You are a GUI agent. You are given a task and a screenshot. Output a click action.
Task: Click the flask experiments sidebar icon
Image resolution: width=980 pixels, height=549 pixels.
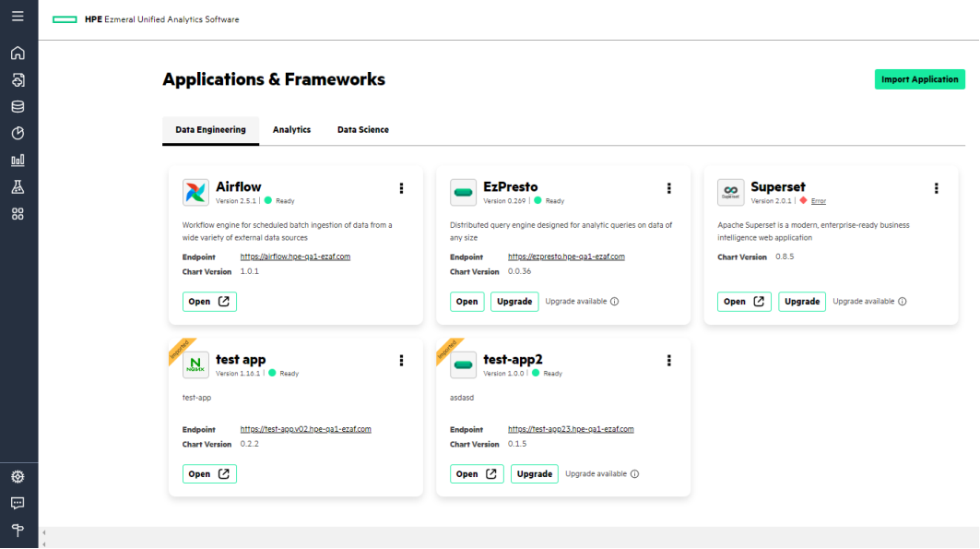tap(17, 185)
